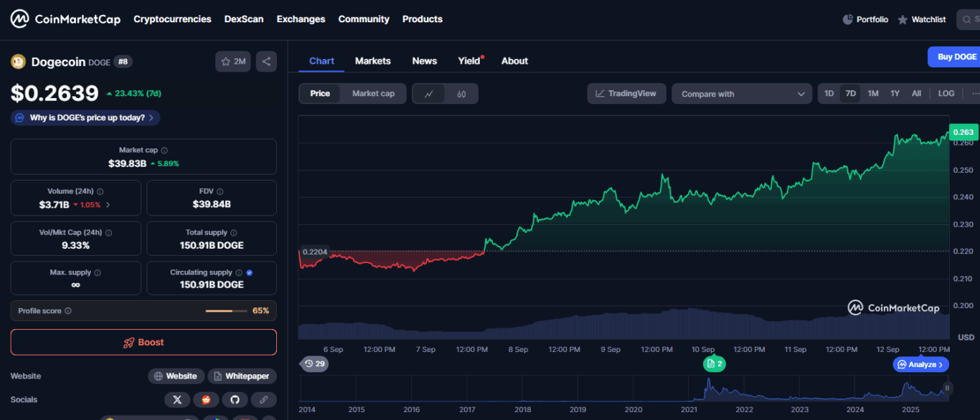
Task: Click the 0.2204 starting price label
Action: (315, 252)
